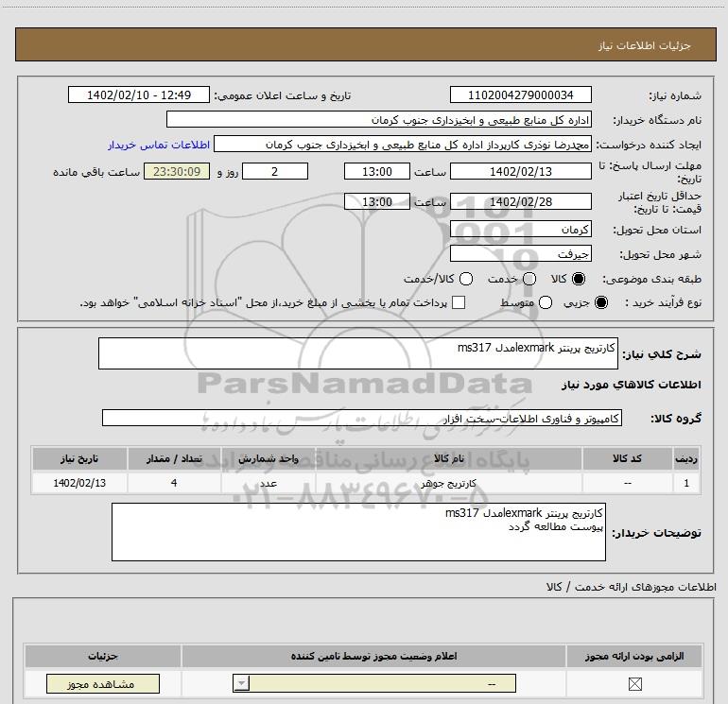Click the گروه کالا field کامپیوتر و فناوری اطلاعات
Screen dimensions: 728x704
[x=362, y=418]
